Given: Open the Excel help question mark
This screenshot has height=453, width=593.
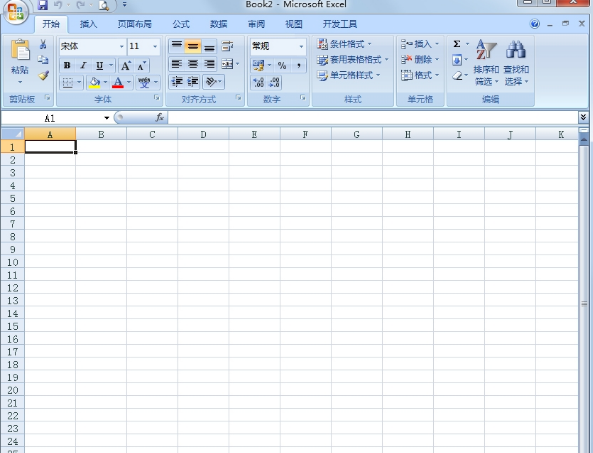Looking at the screenshot, I should [x=534, y=24].
